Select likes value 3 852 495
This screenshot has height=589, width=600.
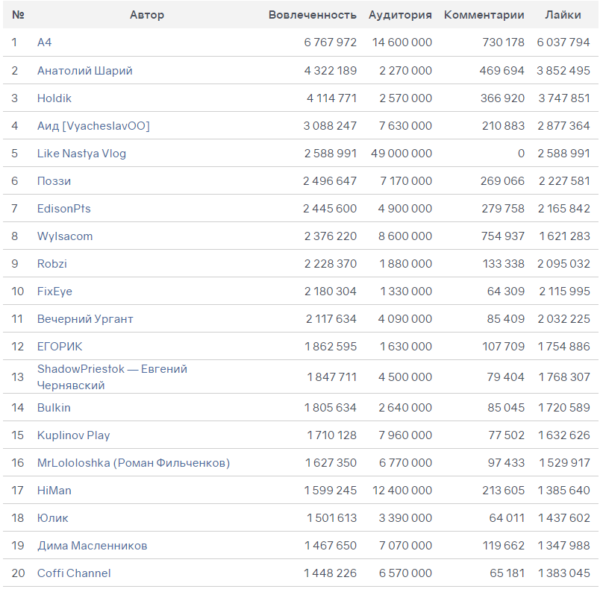pos(563,71)
